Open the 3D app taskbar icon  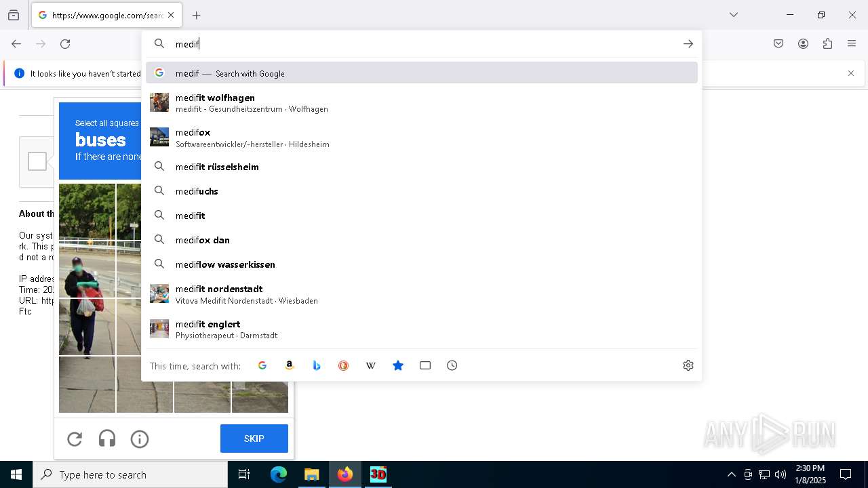pos(378,474)
